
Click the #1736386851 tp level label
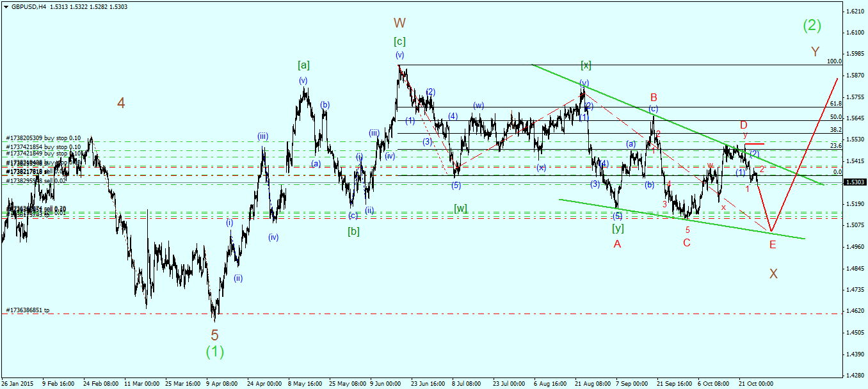pos(28,310)
